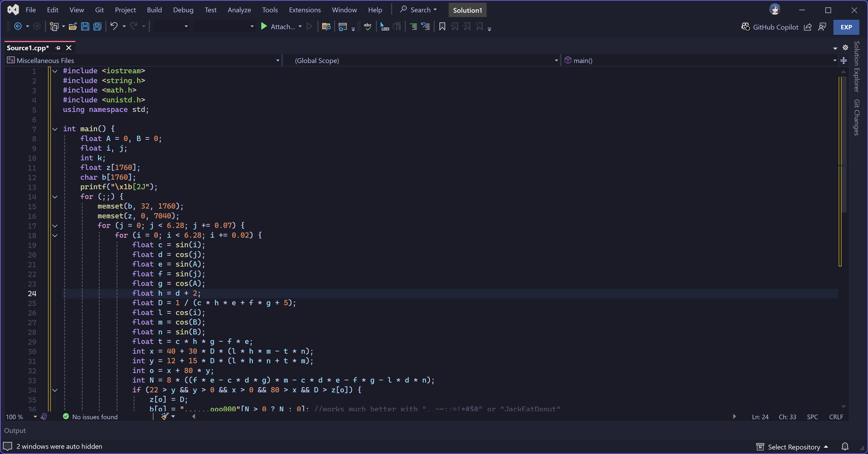
Task: Click the Output window status icon
Action: [x=8, y=446]
